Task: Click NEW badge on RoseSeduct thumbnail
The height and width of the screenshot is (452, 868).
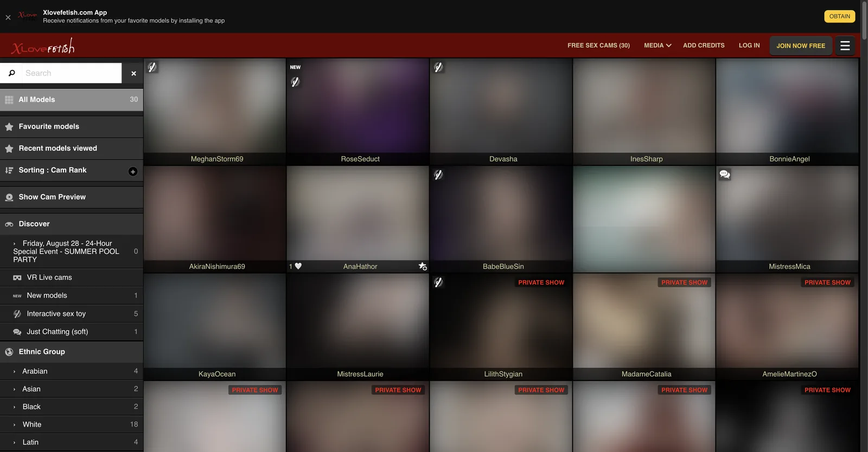Action: tap(295, 67)
